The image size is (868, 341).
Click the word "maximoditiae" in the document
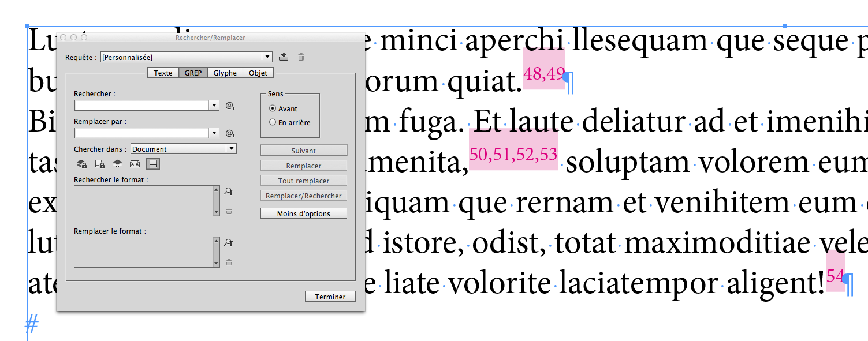click(x=717, y=243)
